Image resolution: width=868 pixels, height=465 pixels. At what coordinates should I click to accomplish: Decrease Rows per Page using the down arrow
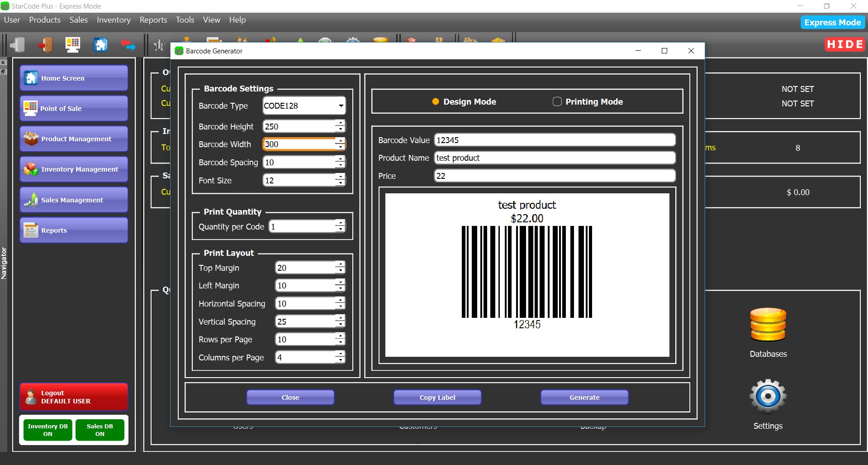(x=340, y=342)
